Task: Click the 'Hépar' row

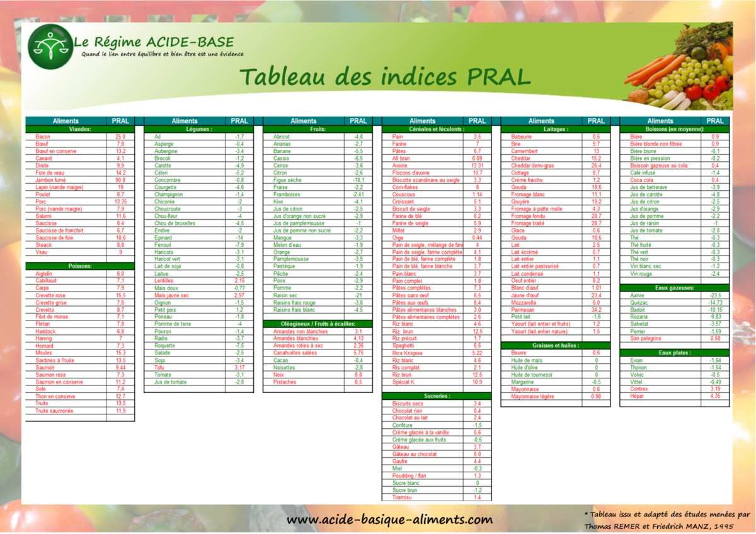Action: pos(675,396)
